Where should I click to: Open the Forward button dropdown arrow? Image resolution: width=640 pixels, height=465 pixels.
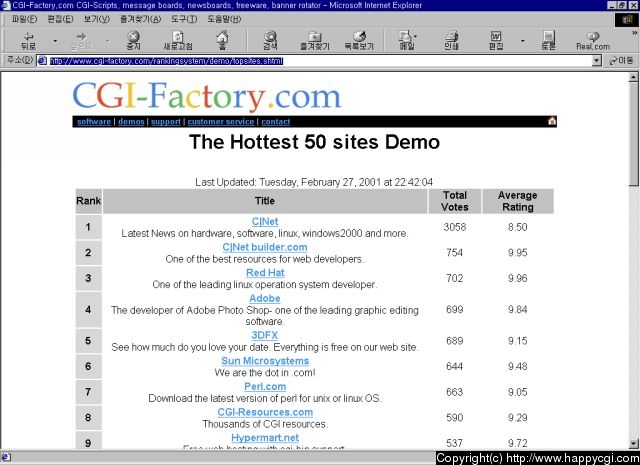pos(108,41)
